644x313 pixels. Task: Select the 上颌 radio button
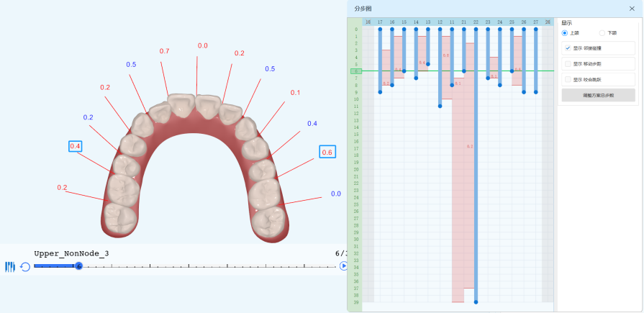pos(566,33)
